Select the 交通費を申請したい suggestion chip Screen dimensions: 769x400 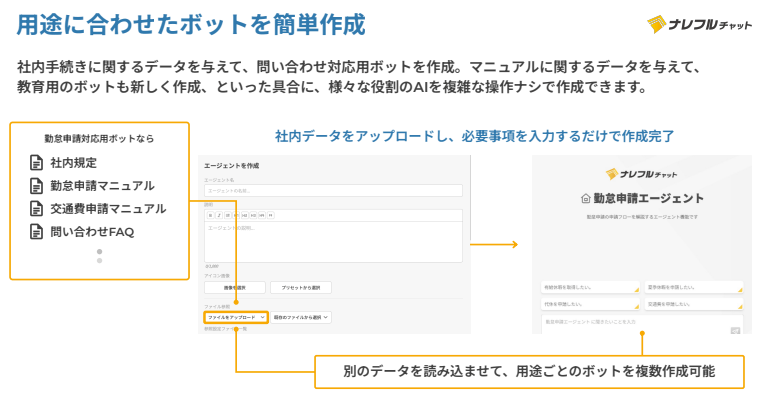[694, 304]
